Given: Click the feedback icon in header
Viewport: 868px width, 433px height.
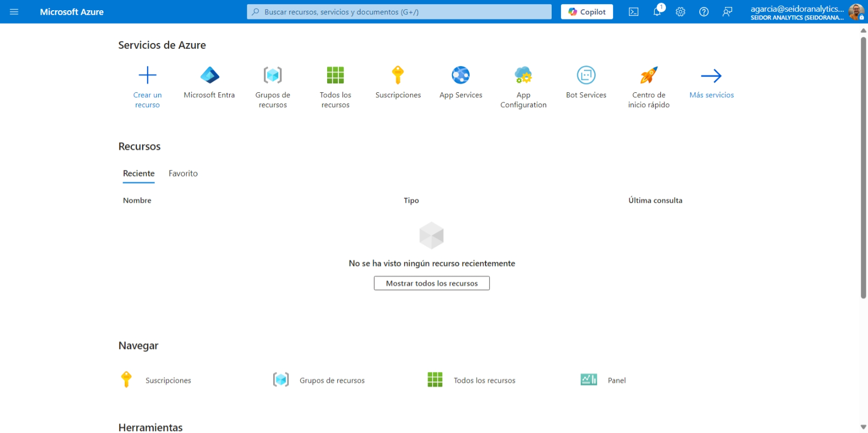Looking at the screenshot, I should point(727,12).
